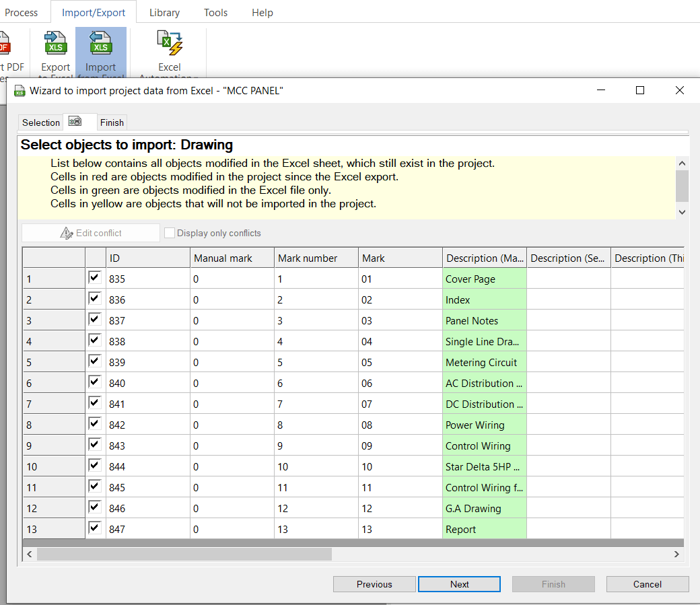
Task: Click the description vertical scrollbar thumb
Action: pyautogui.click(x=682, y=186)
